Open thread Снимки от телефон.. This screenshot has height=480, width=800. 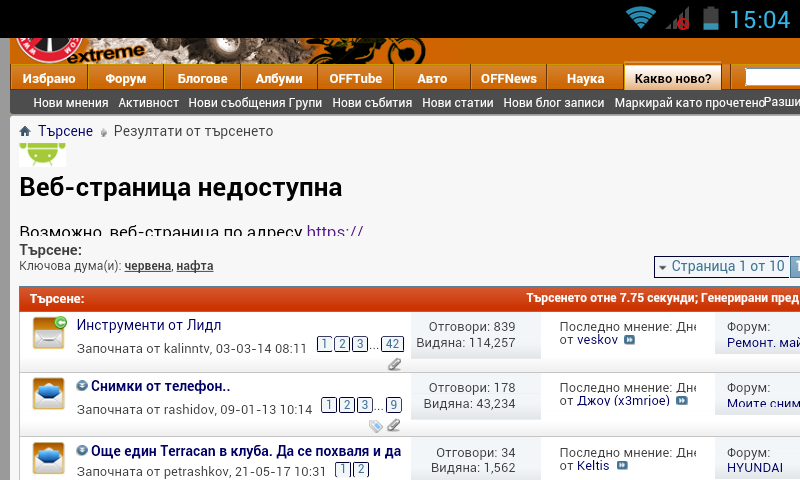tap(161, 386)
